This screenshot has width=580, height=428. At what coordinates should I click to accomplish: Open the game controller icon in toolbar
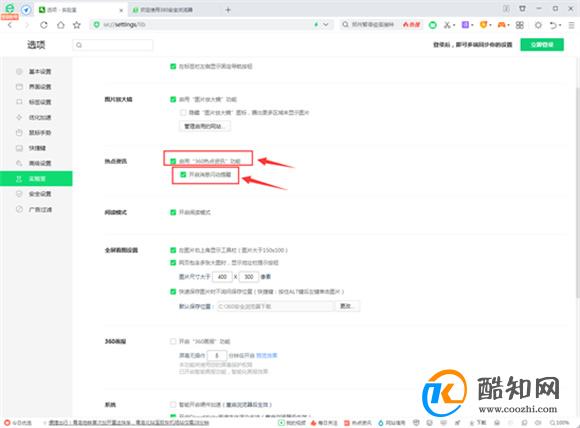click(501, 25)
